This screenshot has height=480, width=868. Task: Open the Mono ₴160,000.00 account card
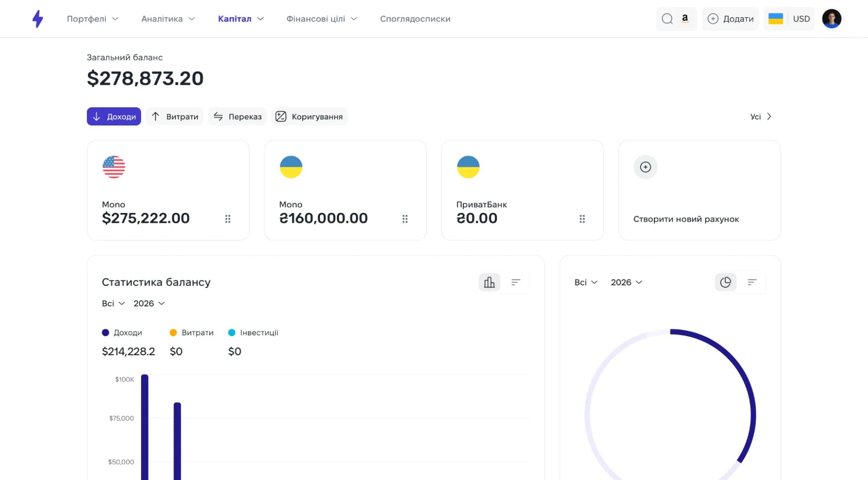(345, 190)
